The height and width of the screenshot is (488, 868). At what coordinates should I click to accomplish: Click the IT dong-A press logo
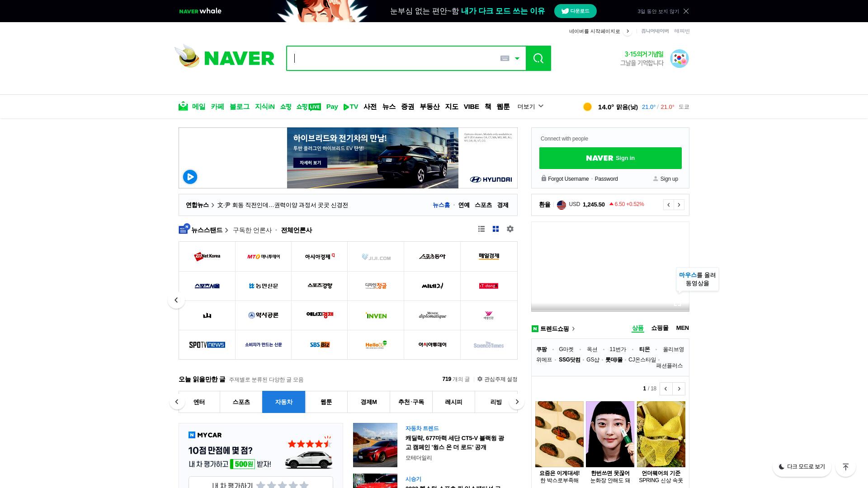point(489,286)
